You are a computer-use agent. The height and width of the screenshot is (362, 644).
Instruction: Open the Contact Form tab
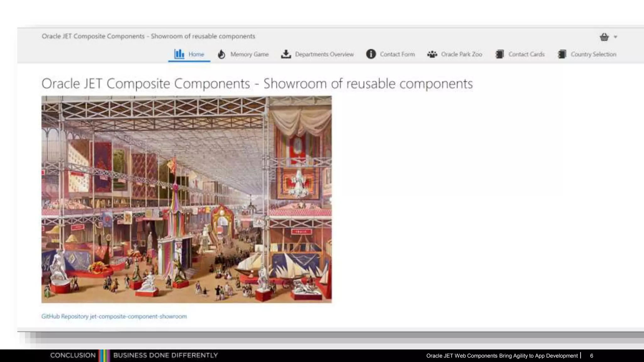pos(391,54)
